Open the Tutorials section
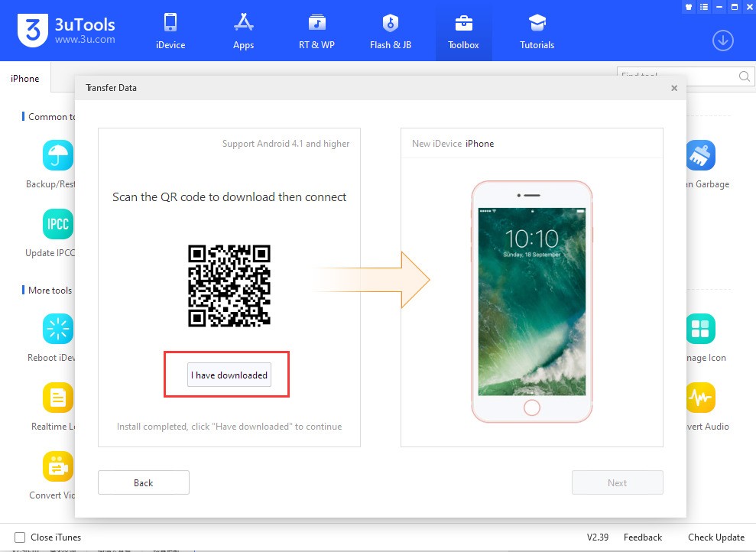 (537, 31)
